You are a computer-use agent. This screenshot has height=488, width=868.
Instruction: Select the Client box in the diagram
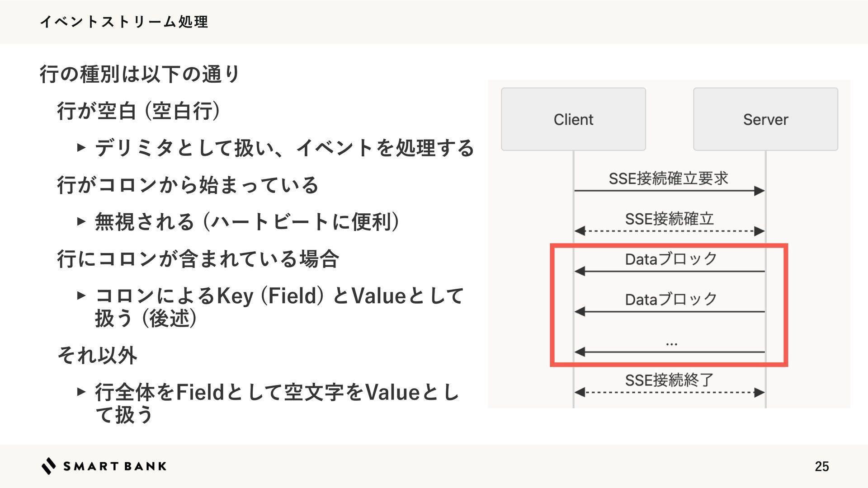coord(573,119)
